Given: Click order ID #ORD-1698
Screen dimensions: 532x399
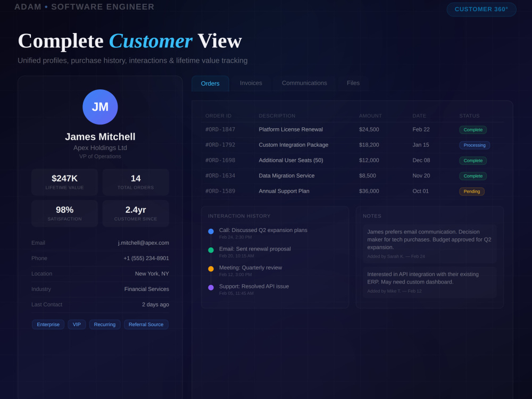Looking at the screenshot, I should (220, 160).
